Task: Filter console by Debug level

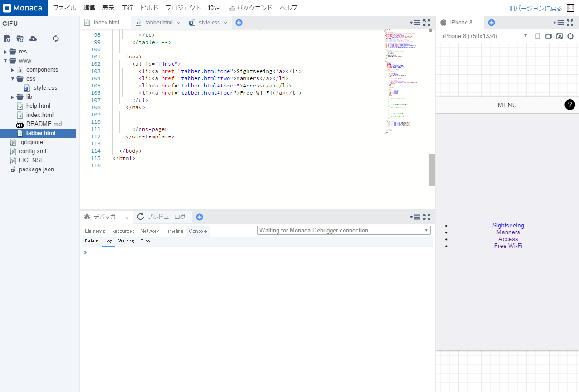Action: [x=91, y=241]
